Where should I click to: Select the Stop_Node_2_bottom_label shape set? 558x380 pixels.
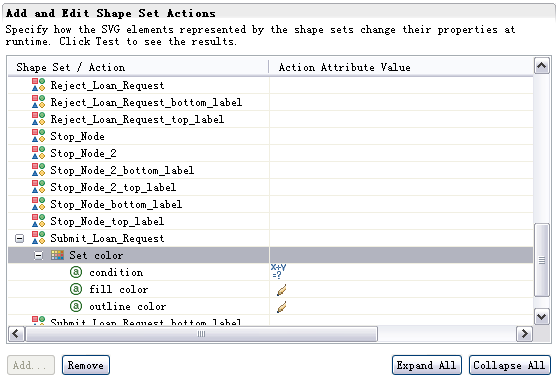(122, 170)
